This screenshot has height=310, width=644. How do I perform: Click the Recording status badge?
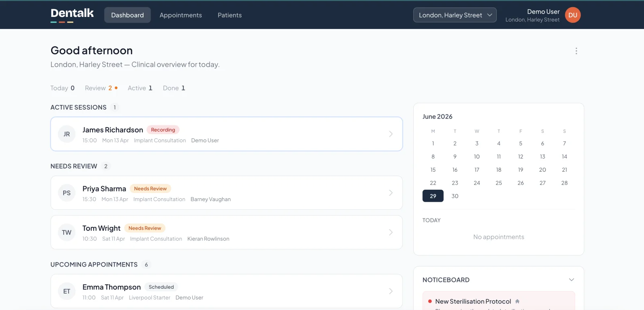(163, 130)
